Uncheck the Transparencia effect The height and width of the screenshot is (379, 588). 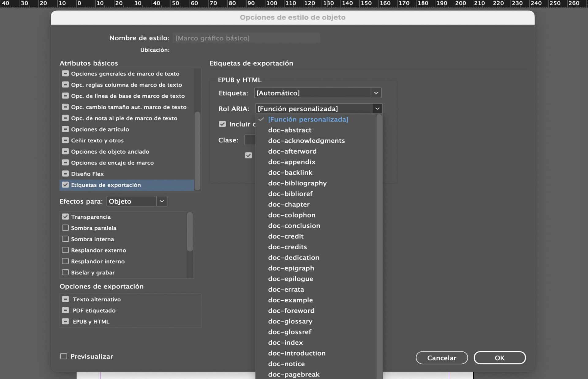click(x=65, y=217)
